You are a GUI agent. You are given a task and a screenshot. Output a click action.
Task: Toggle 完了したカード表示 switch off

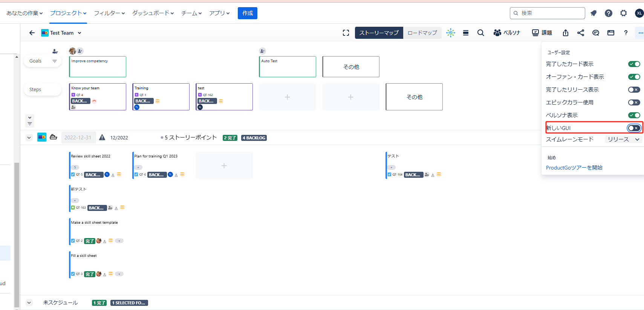pyautogui.click(x=634, y=64)
